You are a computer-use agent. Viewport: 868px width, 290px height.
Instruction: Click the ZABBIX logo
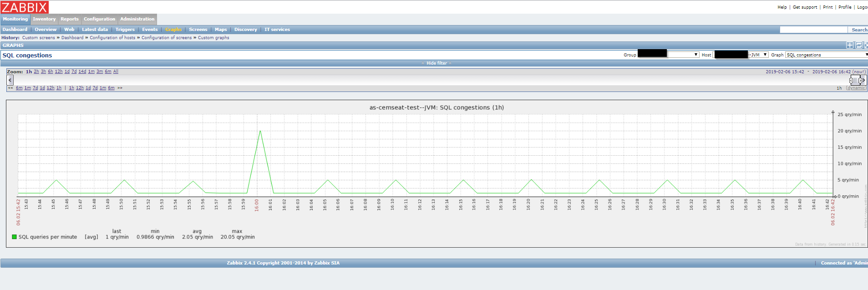coord(25,7)
